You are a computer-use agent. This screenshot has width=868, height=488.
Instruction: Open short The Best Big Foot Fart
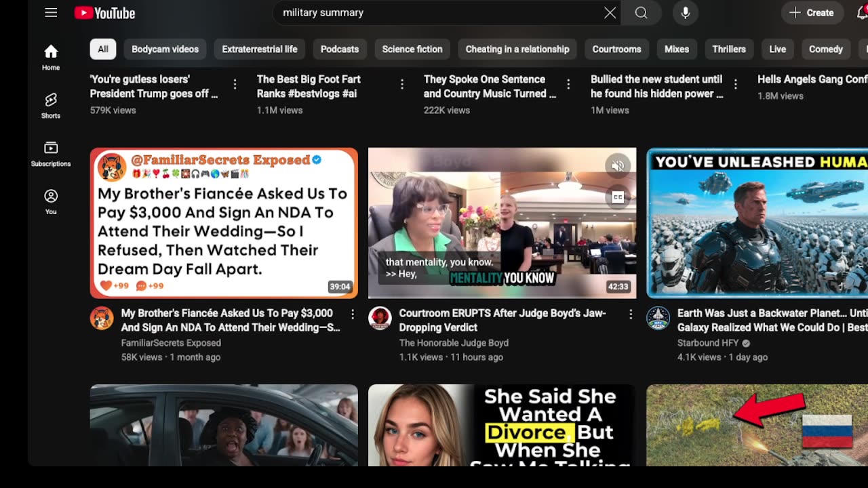pos(309,86)
